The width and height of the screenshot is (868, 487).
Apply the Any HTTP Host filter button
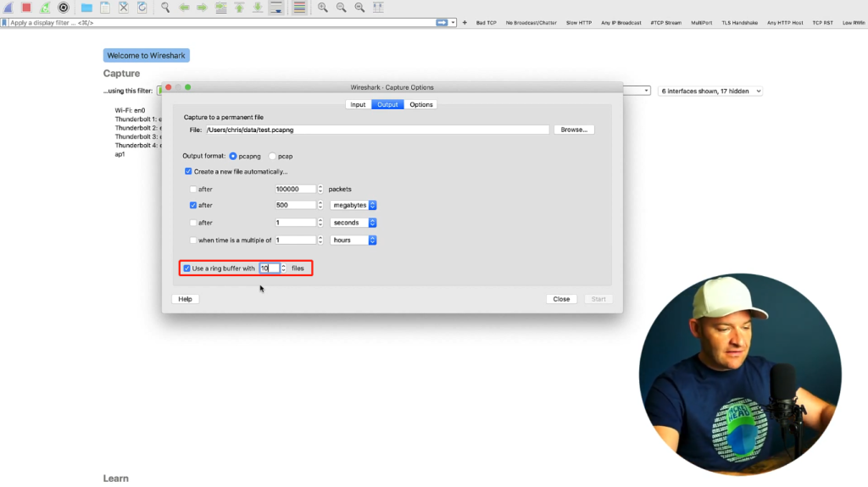coord(784,23)
